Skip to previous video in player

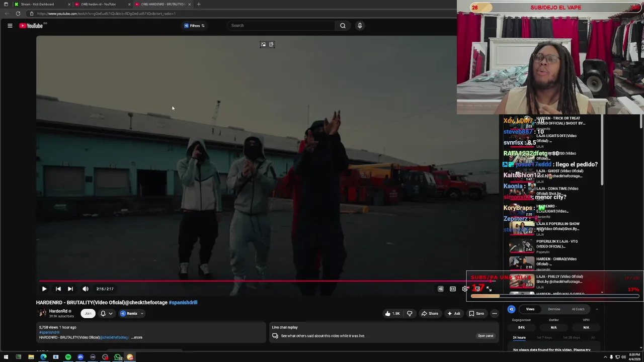[x=58, y=289]
